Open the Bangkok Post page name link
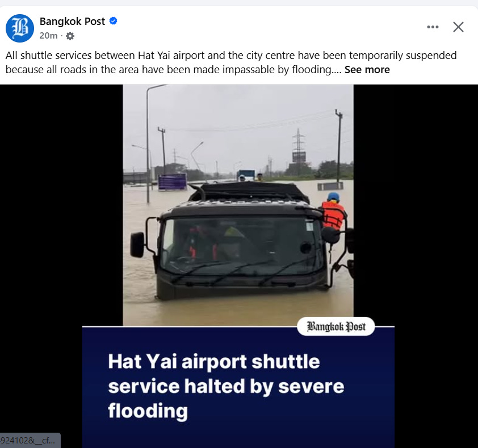The image size is (478, 448). click(72, 22)
